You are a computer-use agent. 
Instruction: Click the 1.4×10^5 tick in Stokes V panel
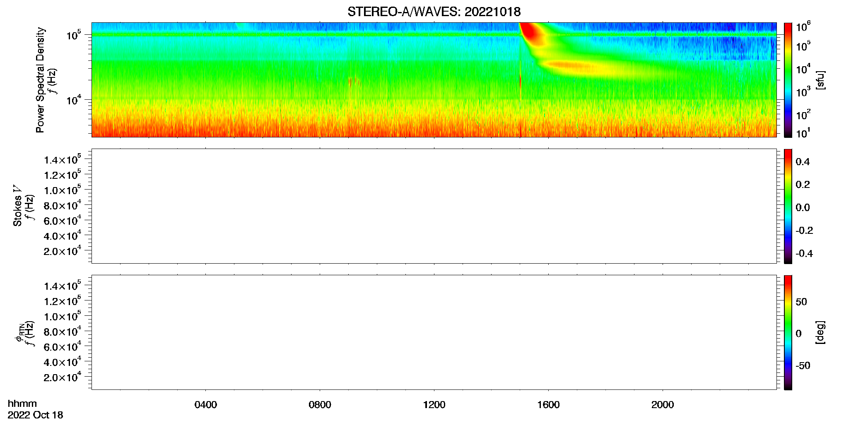click(63, 159)
